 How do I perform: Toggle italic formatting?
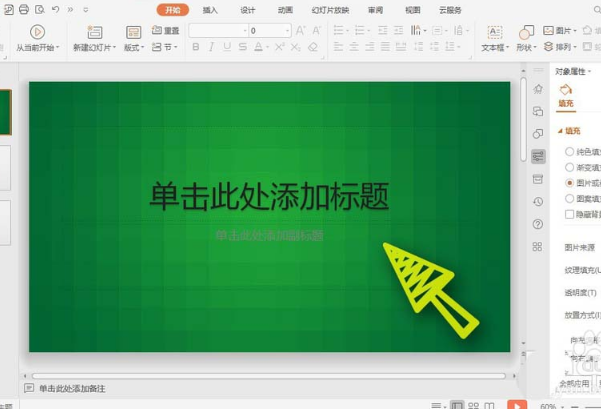tap(211, 47)
